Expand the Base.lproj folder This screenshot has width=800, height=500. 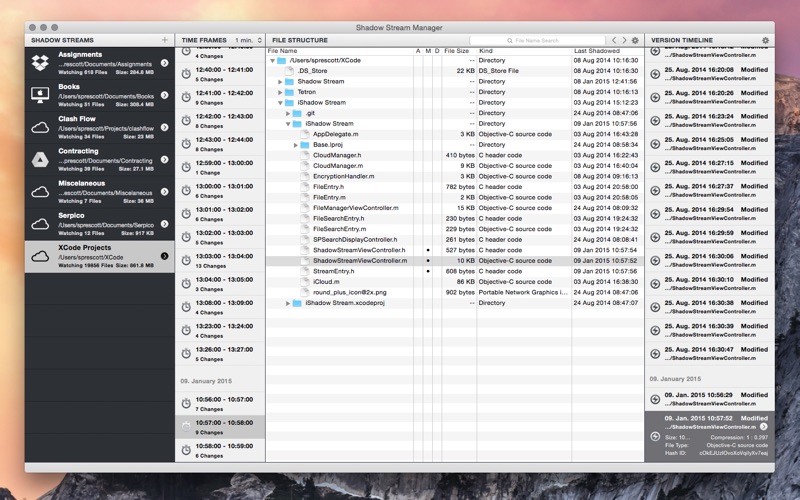(x=296, y=145)
